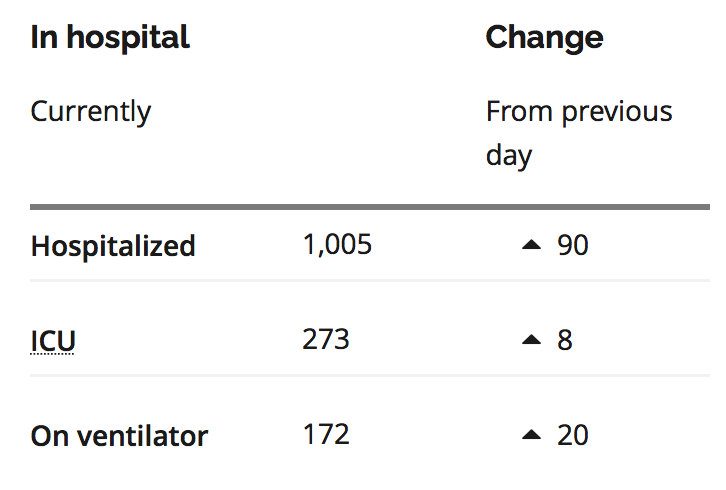Click the Change column header
The height and width of the screenshot is (490, 726).
544,38
